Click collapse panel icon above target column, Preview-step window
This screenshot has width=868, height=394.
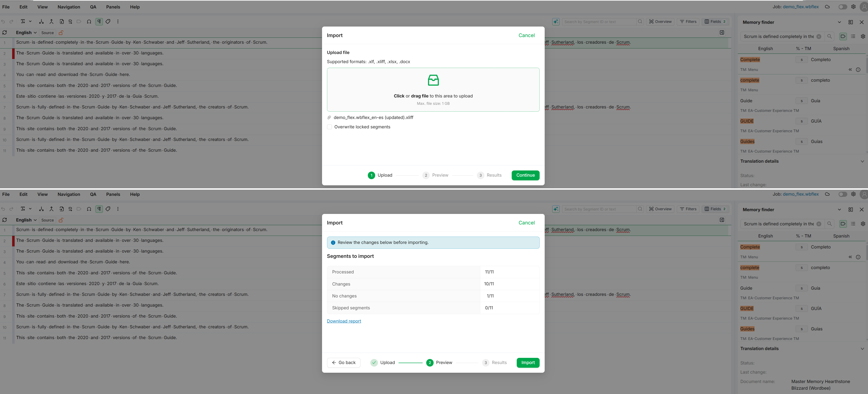tap(722, 220)
